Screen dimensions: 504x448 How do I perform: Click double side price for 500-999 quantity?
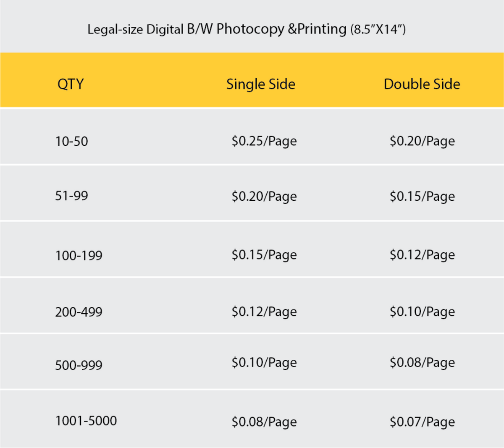tap(422, 363)
